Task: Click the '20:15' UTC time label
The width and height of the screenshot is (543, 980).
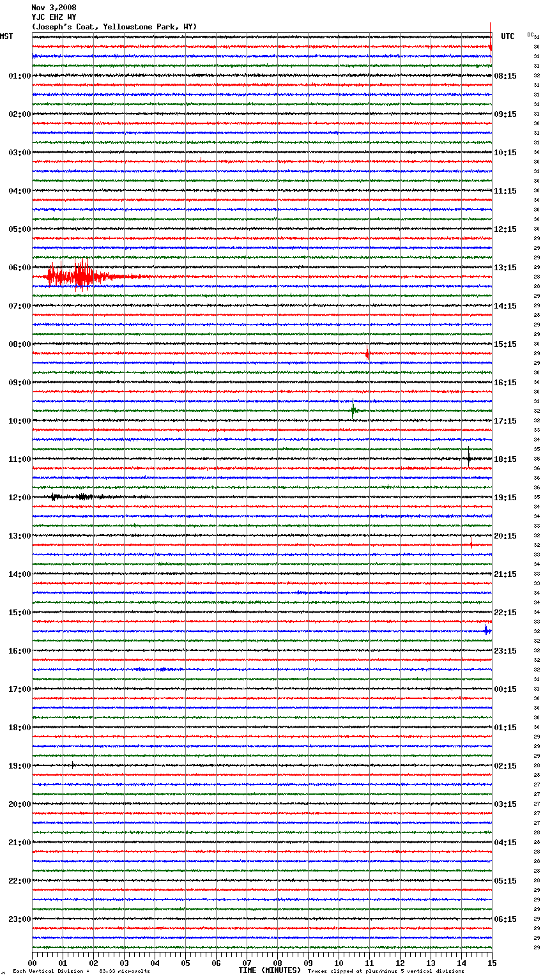Action: [x=505, y=536]
